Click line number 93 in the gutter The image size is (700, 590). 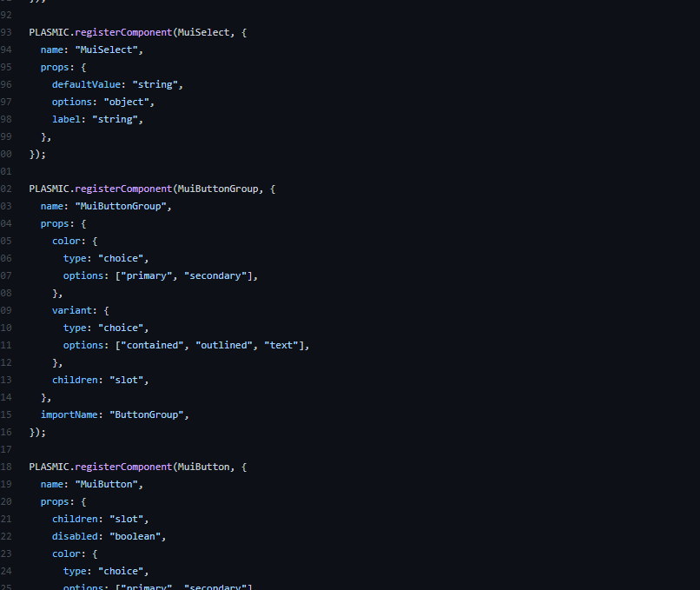(6, 32)
